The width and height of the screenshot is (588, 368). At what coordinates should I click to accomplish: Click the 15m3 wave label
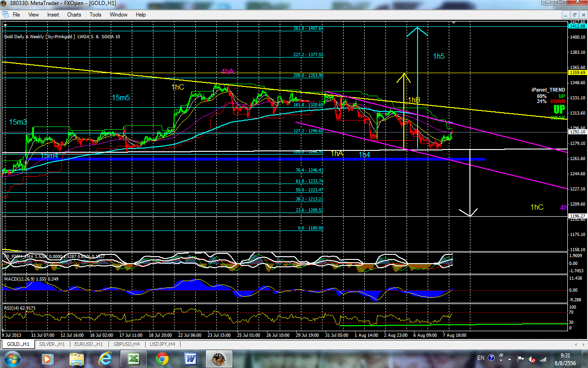pyautogui.click(x=18, y=122)
